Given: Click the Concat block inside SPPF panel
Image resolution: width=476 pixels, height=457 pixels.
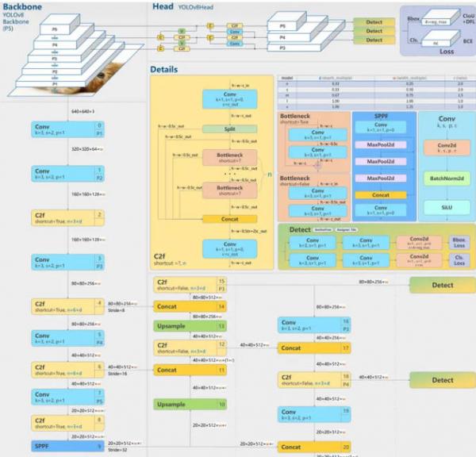Looking at the screenshot, I should (381, 195).
